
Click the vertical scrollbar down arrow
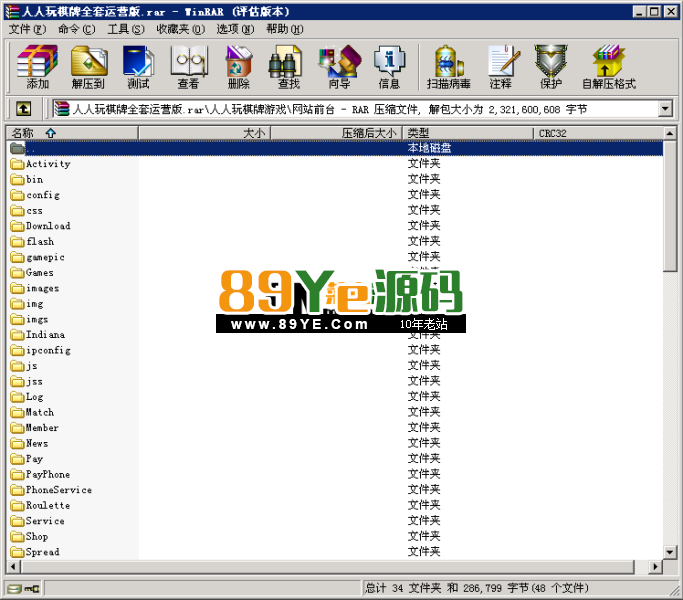tap(670, 552)
